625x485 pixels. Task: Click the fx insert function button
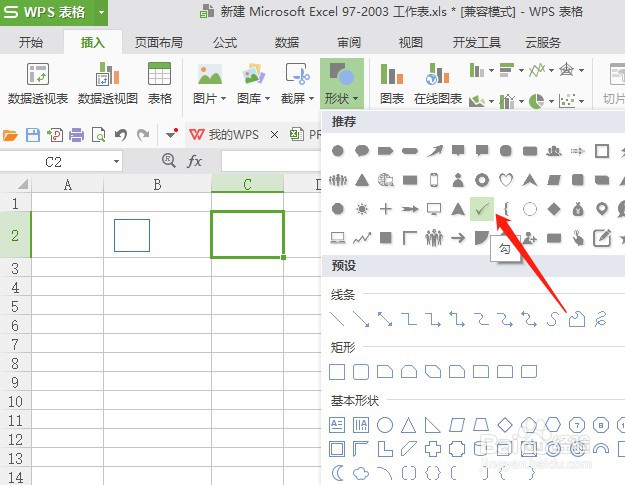click(x=194, y=161)
